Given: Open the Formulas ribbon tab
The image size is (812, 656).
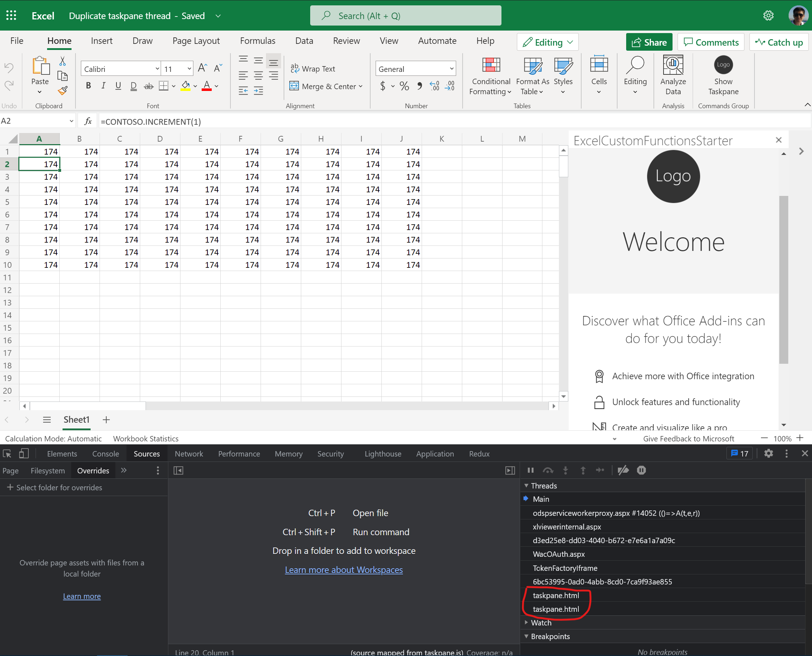Looking at the screenshot, I should tap(257, 41).
